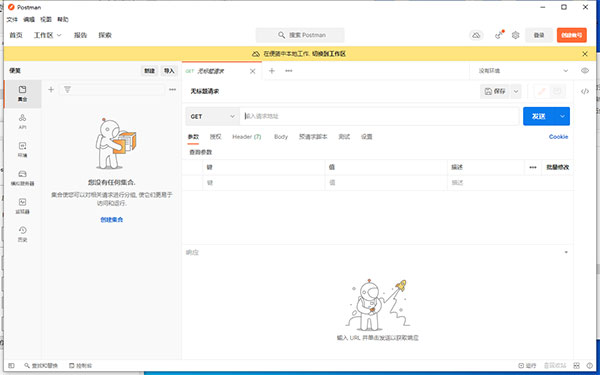600x375 pixels.
Task: Click the environment quick look eye icon
Action: (x=585, y=71)
